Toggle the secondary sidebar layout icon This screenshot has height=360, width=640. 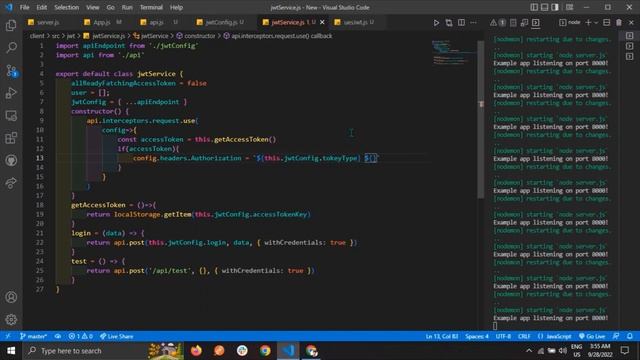tap(555, 7)
